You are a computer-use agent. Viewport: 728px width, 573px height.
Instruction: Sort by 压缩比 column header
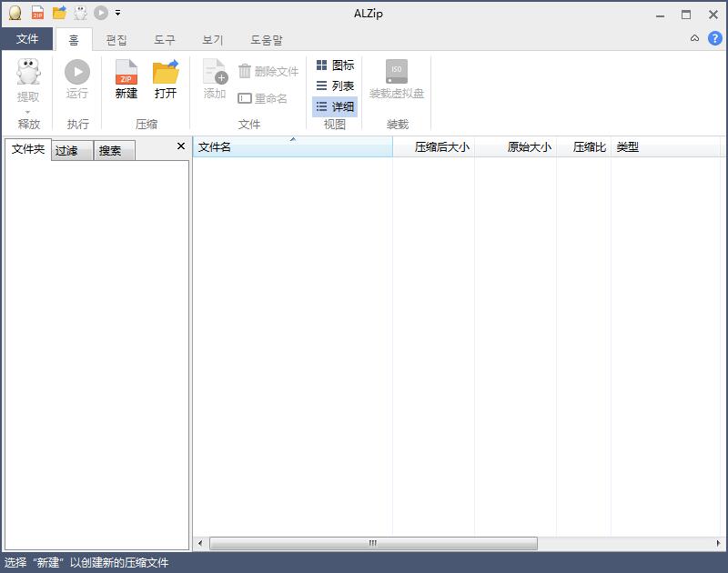(x=583, y=147)
